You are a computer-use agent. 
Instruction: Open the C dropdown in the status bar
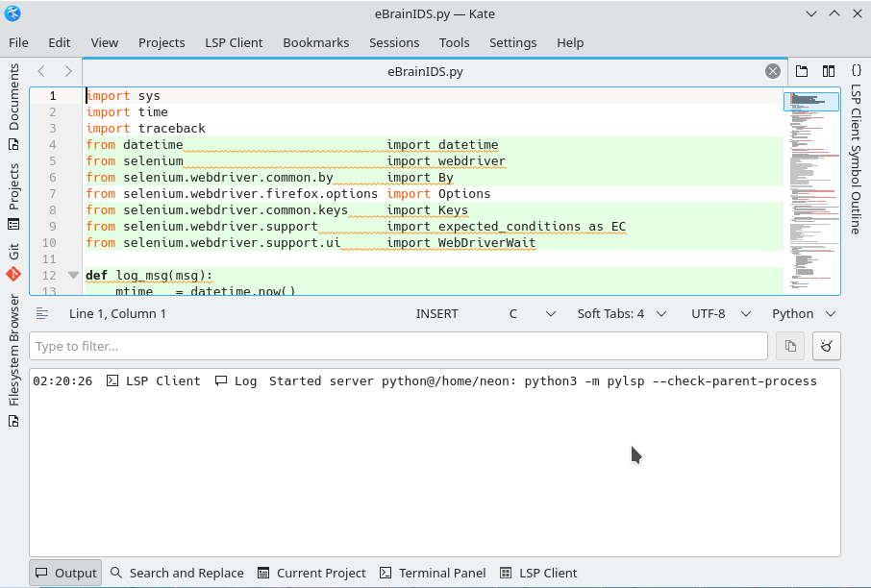click(533, 314)
